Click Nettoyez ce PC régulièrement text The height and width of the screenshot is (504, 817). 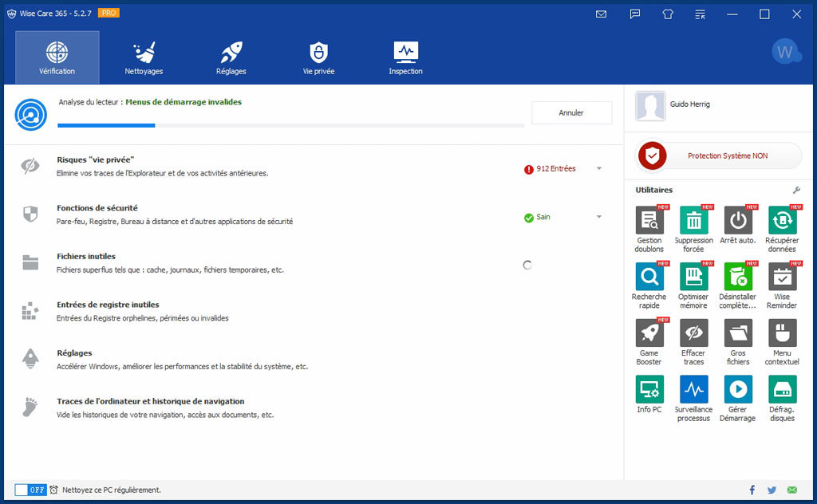point(112,490)
